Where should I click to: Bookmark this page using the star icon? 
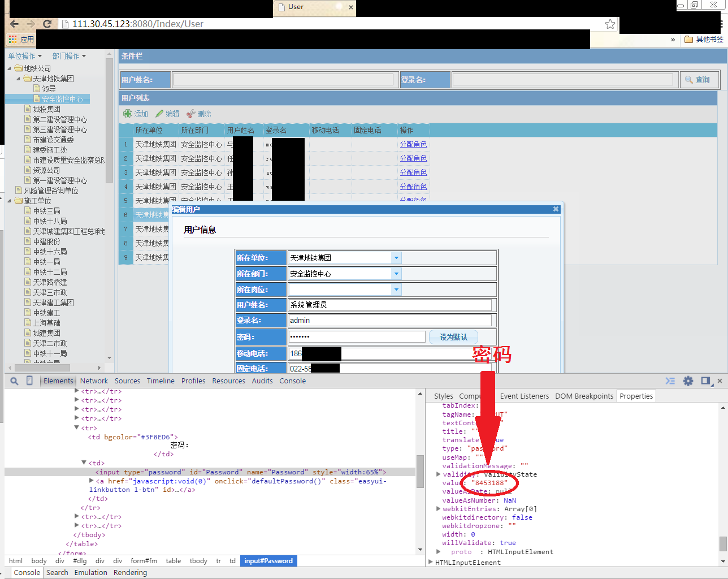pyautogui.click(x=610, y=24)
